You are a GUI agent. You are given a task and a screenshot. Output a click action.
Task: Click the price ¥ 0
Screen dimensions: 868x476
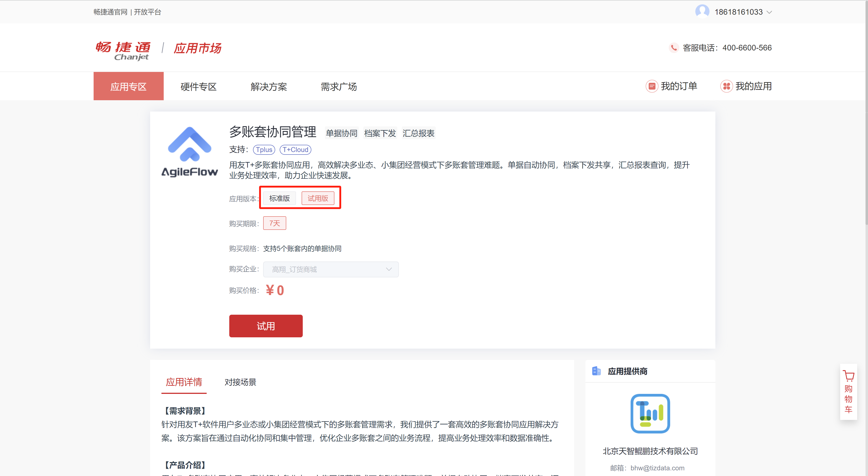pyautogui.click(x=275, y=290)
